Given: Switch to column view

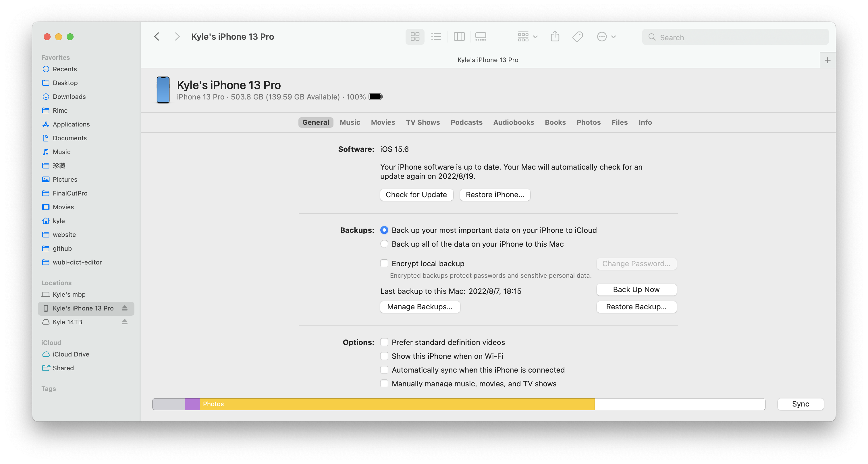Looking at the screenshot, I should (x=459, y=37).
